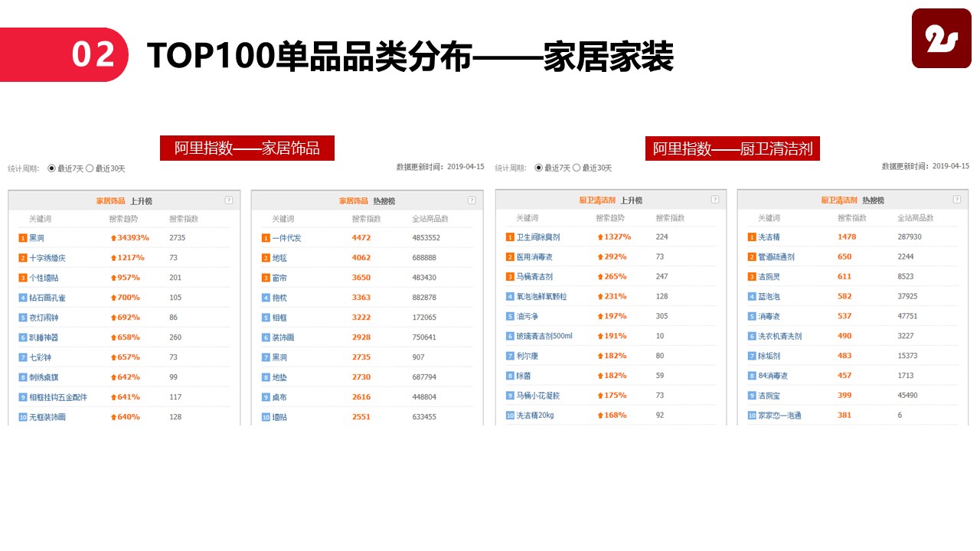Select 最近7天 radio under 阿里指数——厨卫清洁剂
This screenshot has width=980, height=551.
click(x=538, y=168)
